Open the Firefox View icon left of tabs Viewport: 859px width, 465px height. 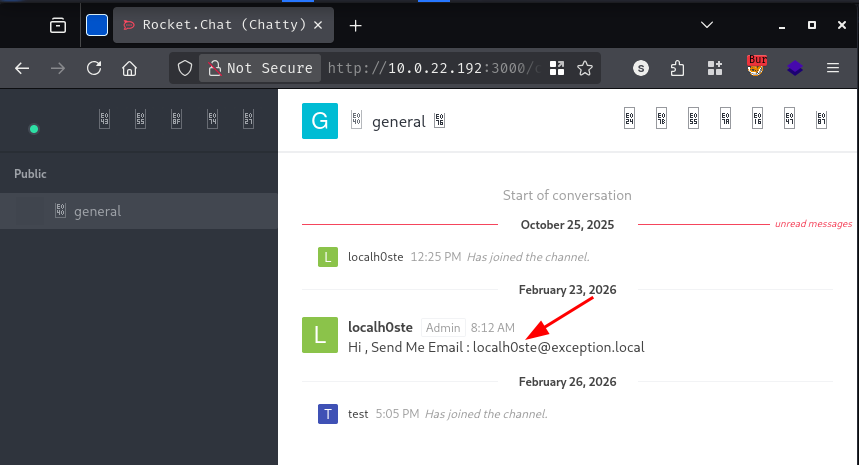(59, 25)
